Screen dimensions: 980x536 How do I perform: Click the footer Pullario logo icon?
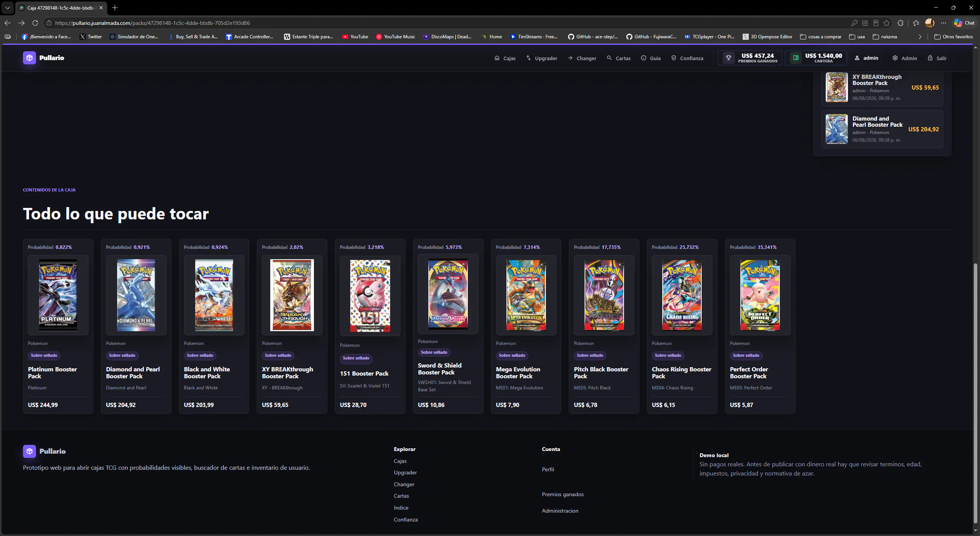click(x=29, y=451)
